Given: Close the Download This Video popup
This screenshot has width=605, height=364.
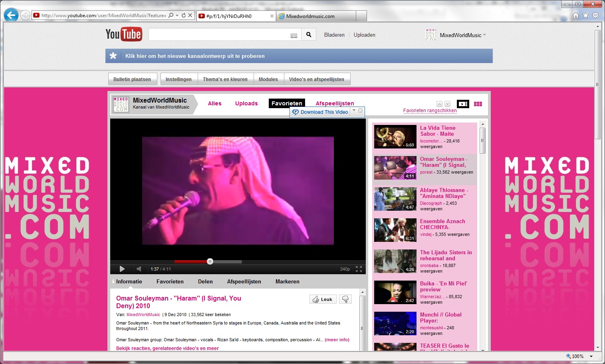Looking at the screenshot, I should (x=360, y=111).
